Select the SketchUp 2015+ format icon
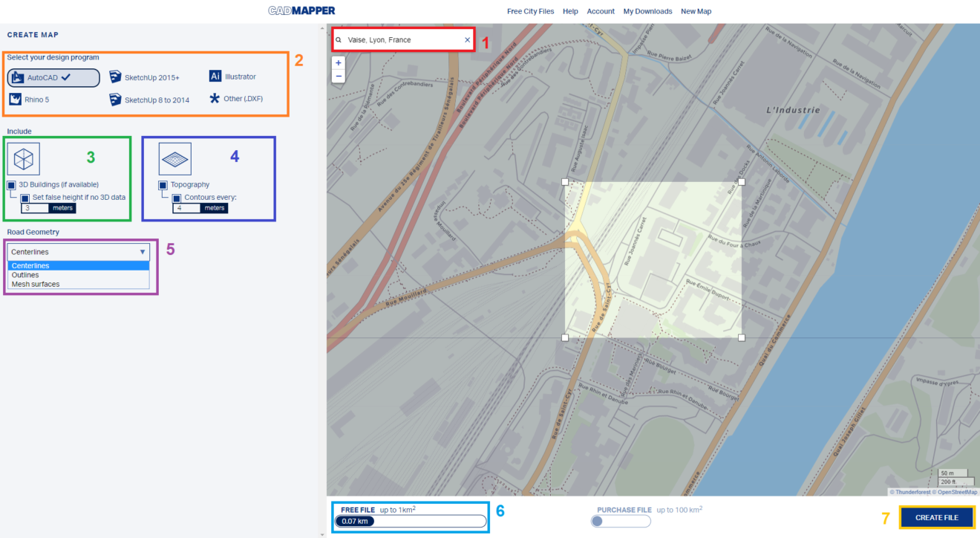Screen dimensions: 980x538 point(116,77)
